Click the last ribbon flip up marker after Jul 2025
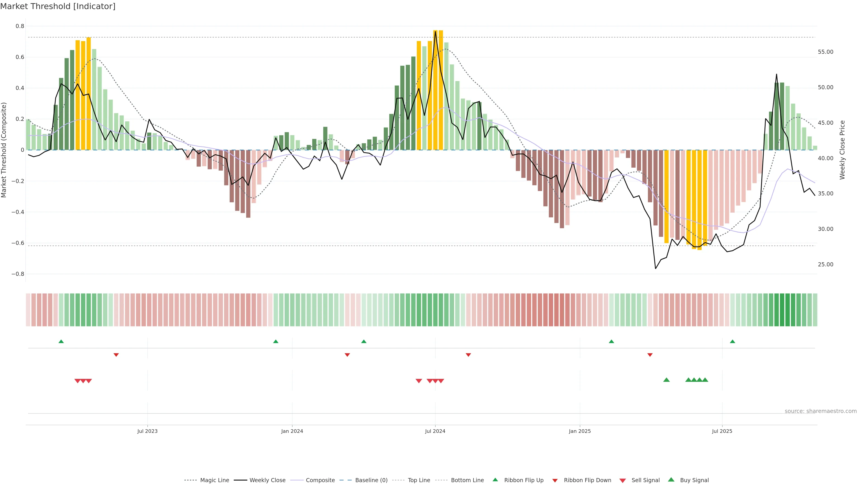This screenshot has height=488, width=868. pyautogui.click(x=732, y=342)
